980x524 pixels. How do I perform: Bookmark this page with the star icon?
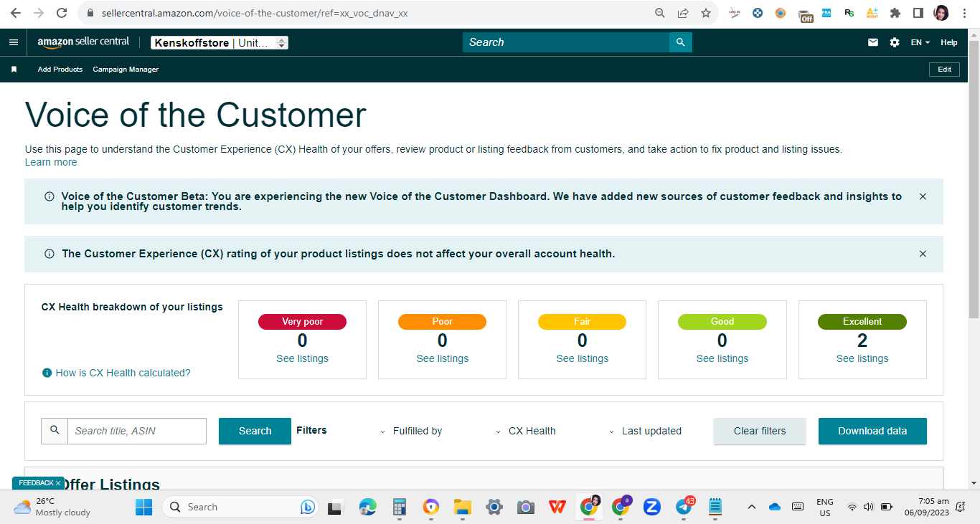tap(706, 13)
